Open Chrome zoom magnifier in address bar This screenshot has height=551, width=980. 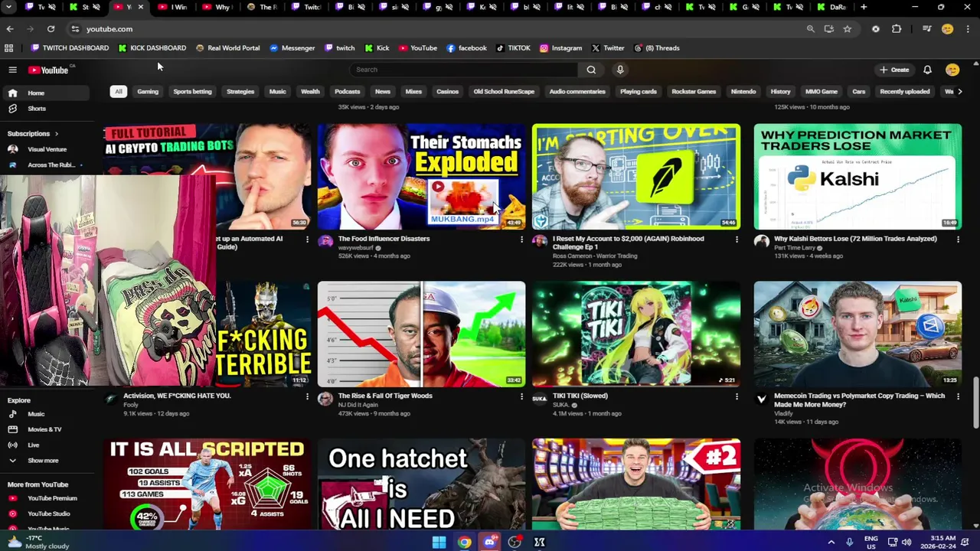(810, 29)
